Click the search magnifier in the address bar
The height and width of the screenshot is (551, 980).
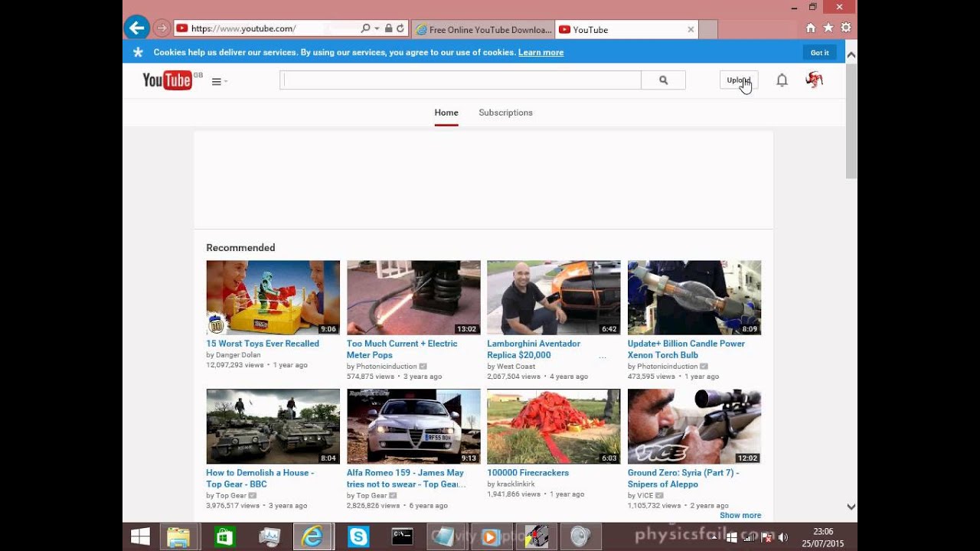pos(365,28)
